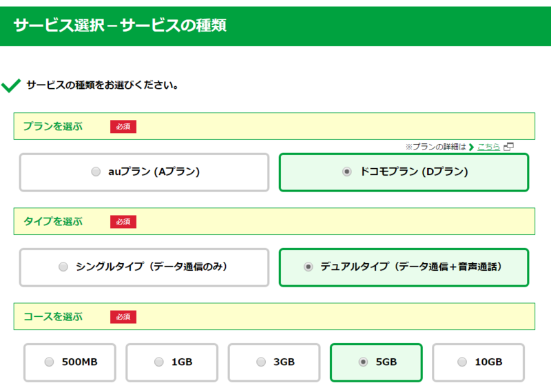551x392 pixels.
Task: Select the auプラン (Aプラン) radio button
Action: [96, 172]
